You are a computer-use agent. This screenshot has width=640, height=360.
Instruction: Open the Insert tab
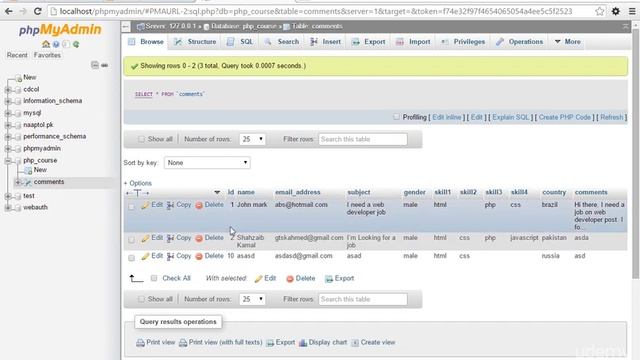pyautogui.click(x=326, y=42)
